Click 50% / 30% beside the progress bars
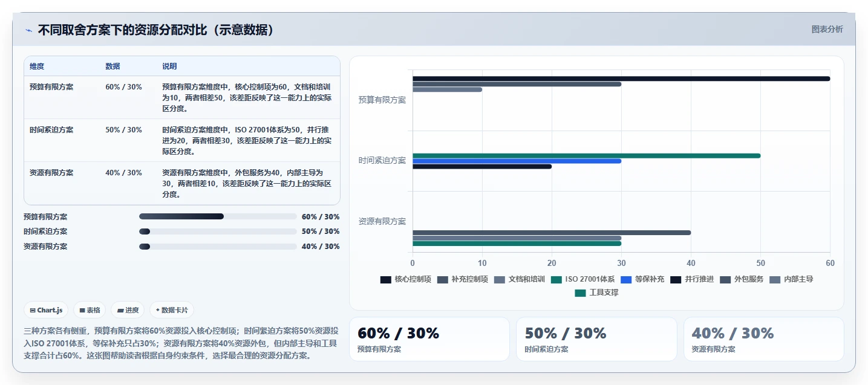868x385 pixels. click(321, 231)
